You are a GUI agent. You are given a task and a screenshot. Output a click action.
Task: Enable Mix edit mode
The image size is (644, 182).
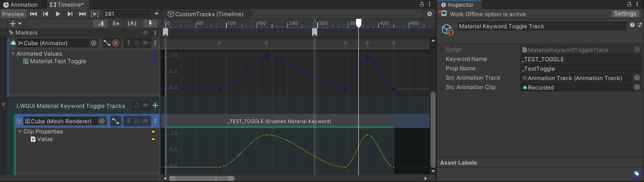pos(100,23)
